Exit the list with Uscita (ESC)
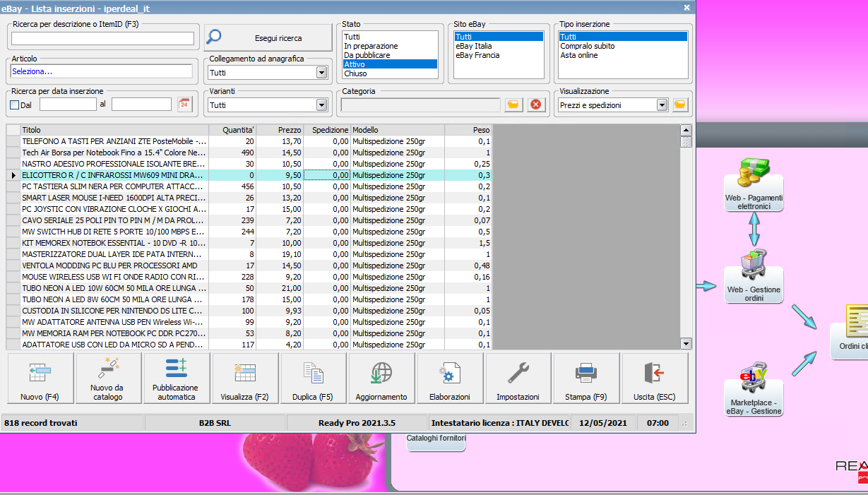This screenshot has height=495, width=868. 655,378
